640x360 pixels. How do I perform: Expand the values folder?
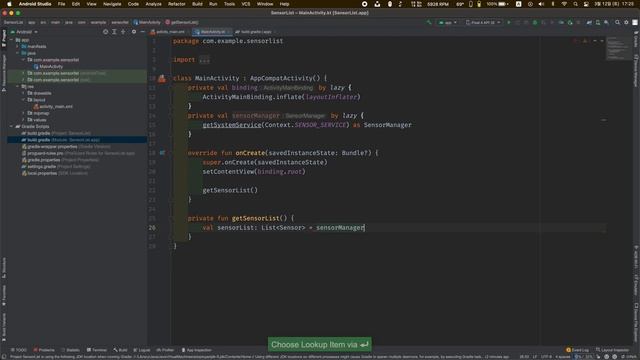(23, 120)
